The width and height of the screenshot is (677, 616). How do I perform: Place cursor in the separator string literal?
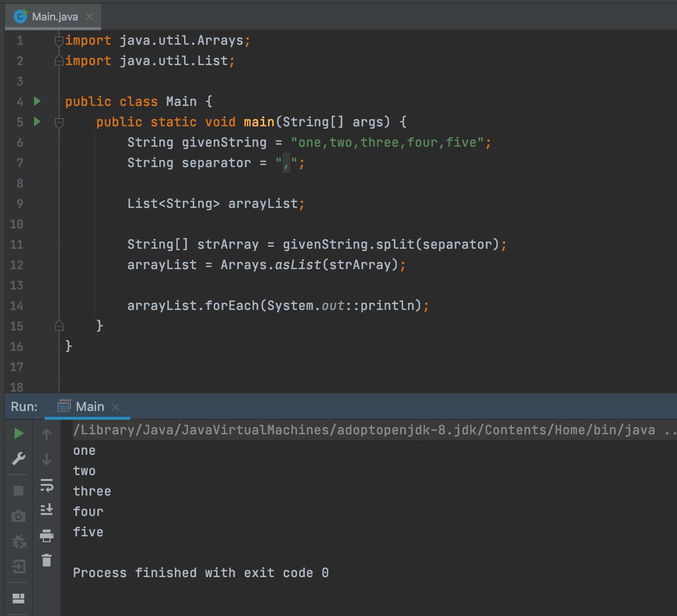point(287,163)
